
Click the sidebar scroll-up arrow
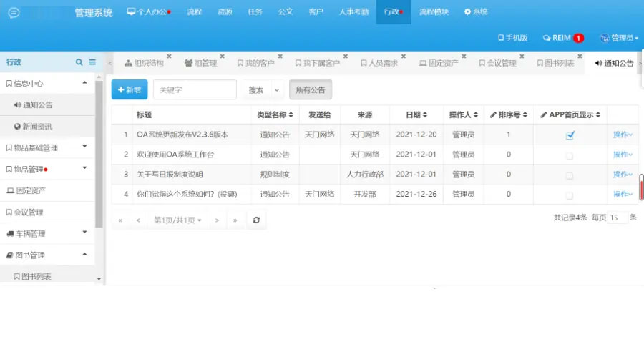coord(99,77)
